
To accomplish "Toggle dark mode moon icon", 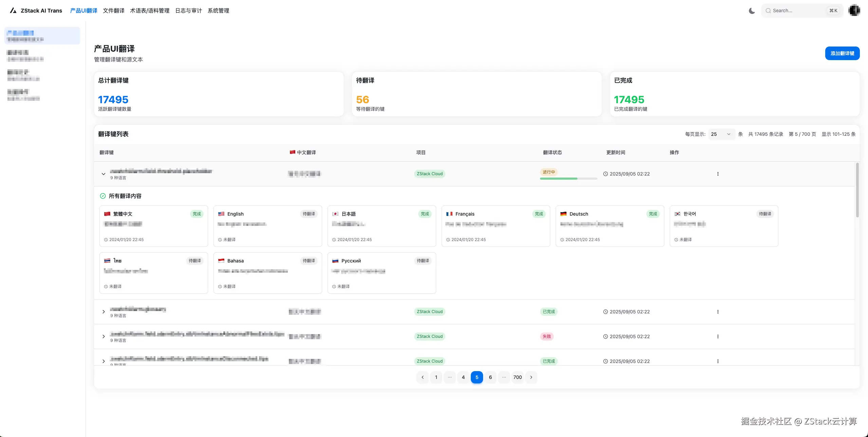I will coord(752,11).
